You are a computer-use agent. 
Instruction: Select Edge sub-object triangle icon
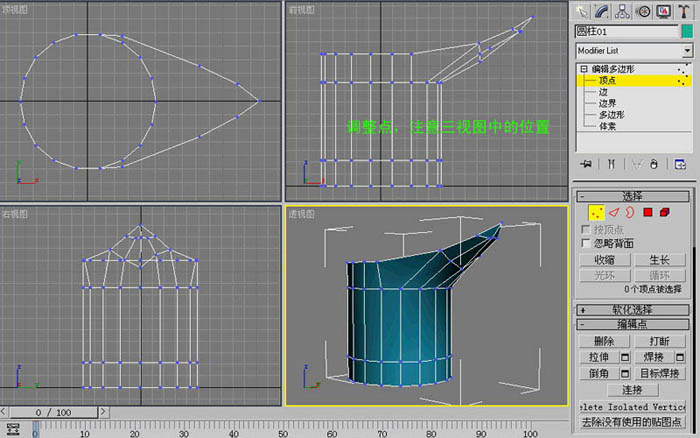click(x=614, y=213)
